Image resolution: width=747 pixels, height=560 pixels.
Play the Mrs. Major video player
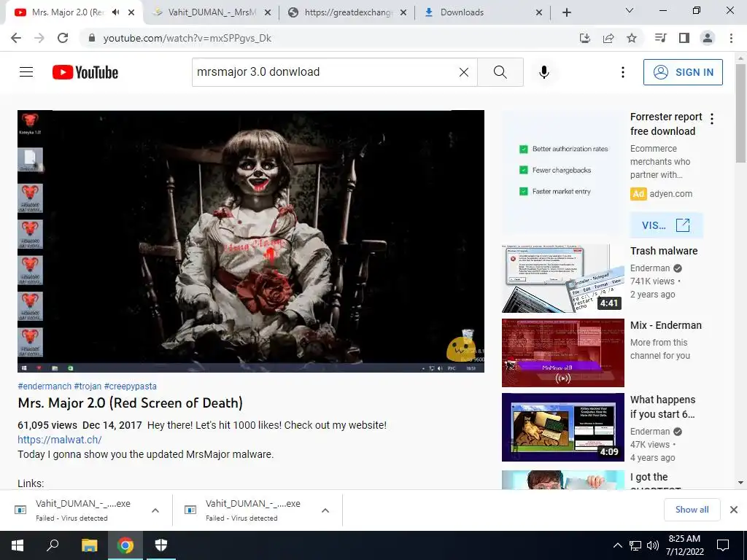pos(251,241)
